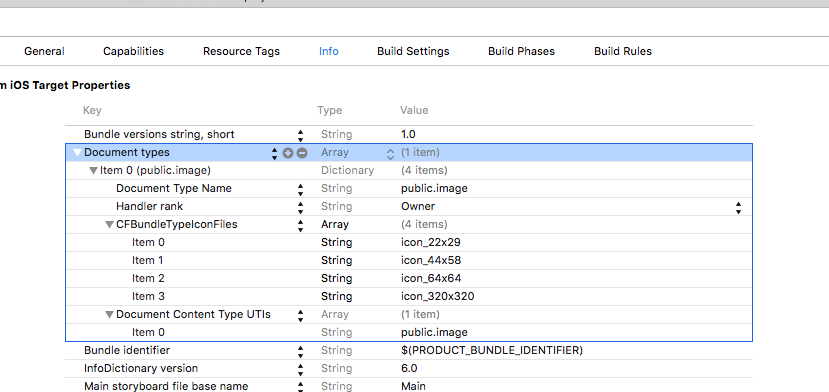829x392 pixels.
Task: Open key stepper for Handler rank row
Action: tap(300, 207)
